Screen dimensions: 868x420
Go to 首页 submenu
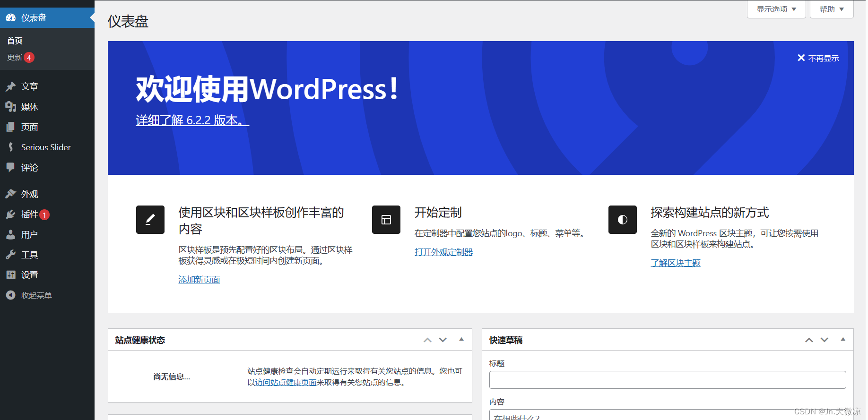pyautogui.click(x=15, y=41)
